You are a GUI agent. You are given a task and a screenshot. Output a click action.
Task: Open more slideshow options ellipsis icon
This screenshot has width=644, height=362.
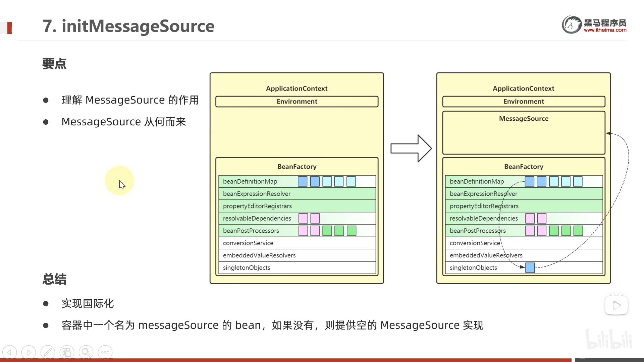(105, 352)
